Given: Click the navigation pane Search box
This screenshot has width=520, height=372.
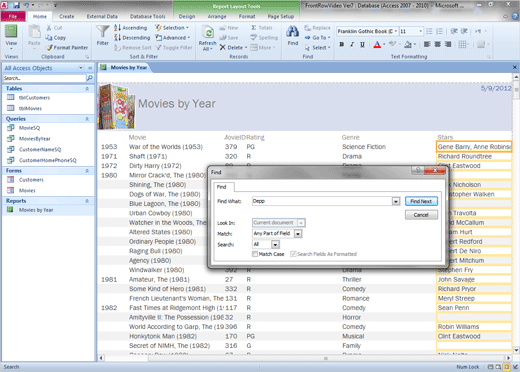Looking at the screenshot, I should pyautogui.click(x=44, y=78).
